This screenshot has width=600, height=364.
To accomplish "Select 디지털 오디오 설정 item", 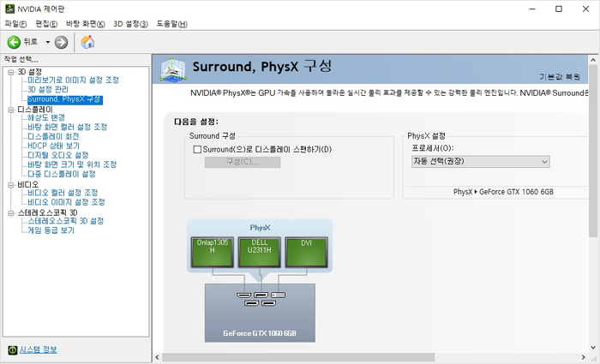I will tap(57, 155).
